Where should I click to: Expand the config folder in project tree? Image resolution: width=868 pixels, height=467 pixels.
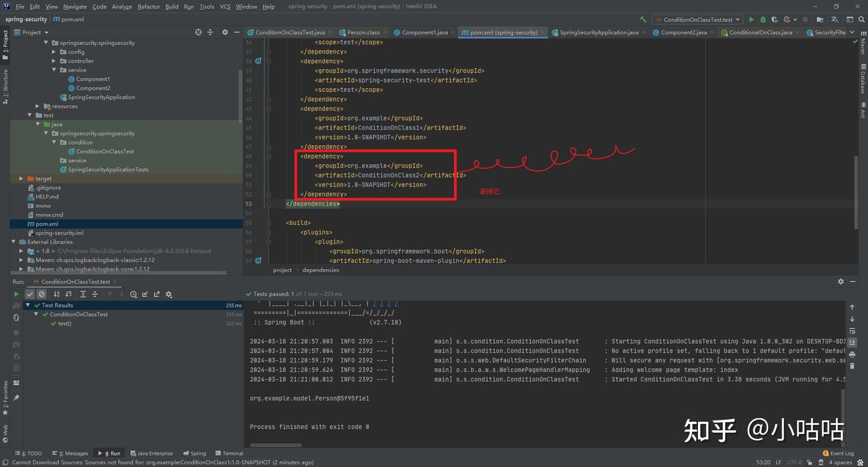[54, 52]
